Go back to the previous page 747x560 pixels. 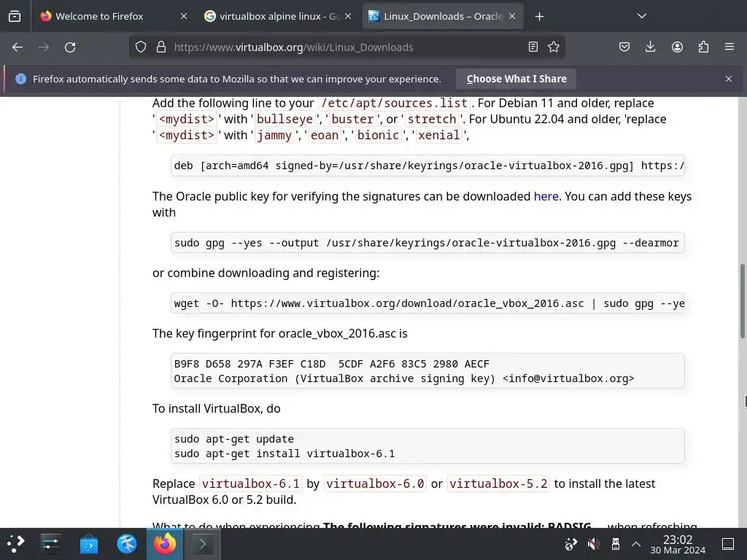point(18,47)
